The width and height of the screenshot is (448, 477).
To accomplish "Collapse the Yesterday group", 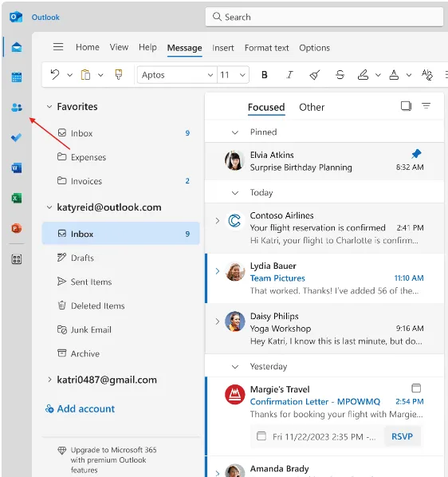I will tap(235, 367).
